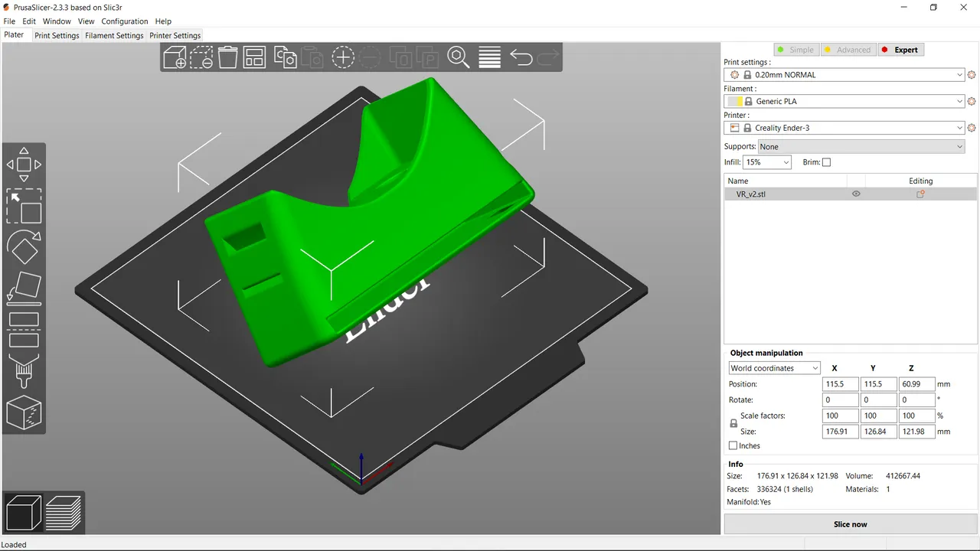Click the Remove instance minus icon

pos(369,57)
